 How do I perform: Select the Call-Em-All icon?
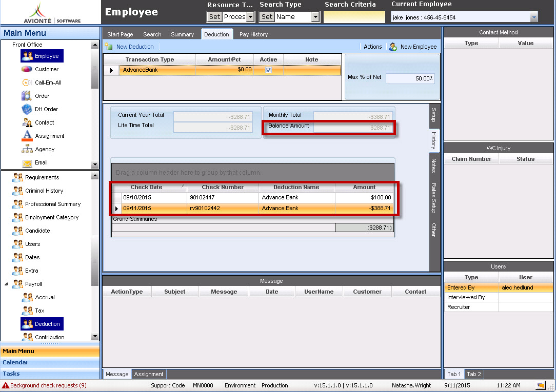coord(27,82)
